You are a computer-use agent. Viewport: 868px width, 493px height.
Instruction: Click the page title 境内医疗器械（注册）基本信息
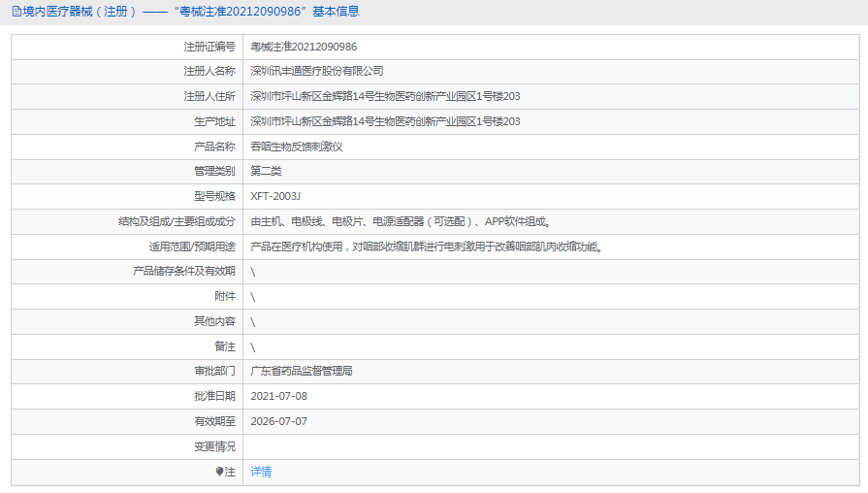tap(191, 12)
